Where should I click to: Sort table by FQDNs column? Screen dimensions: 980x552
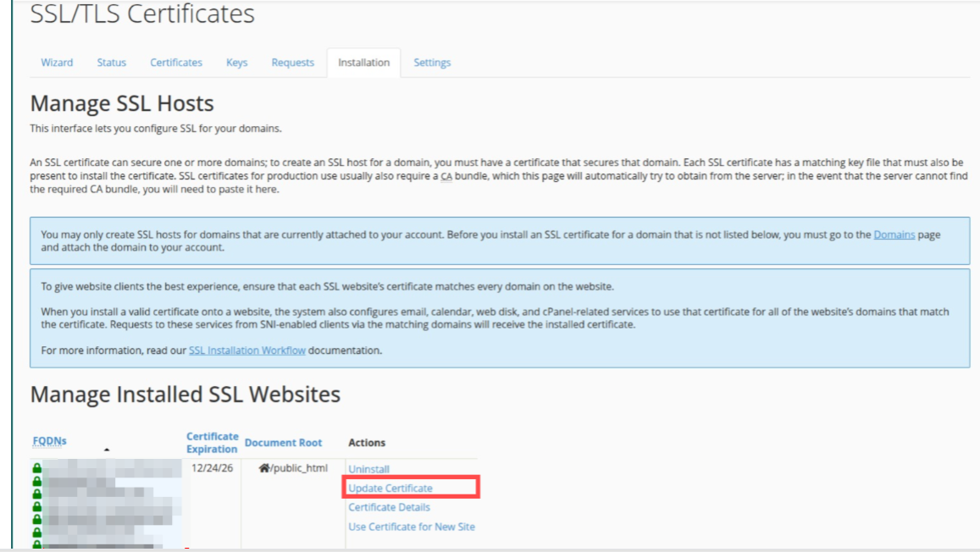(x=49, y=441)
